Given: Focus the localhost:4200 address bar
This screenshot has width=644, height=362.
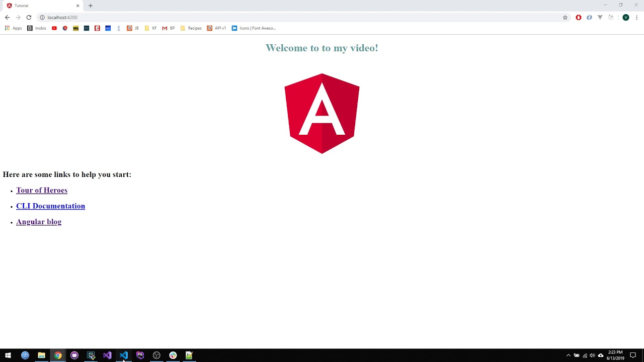Looking at the screenshot, I should pyautogui.click(x=302, y=18).
